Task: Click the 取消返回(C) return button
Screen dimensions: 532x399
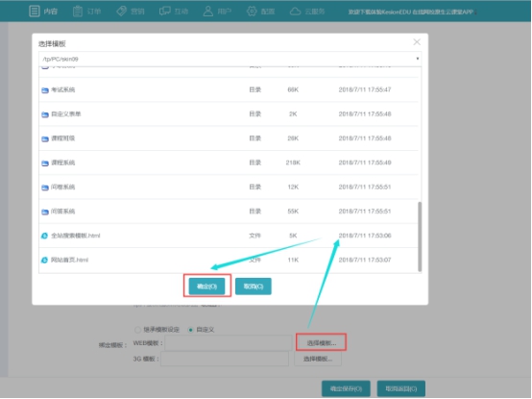Action: pyautogui.click(x=401, y=388)
